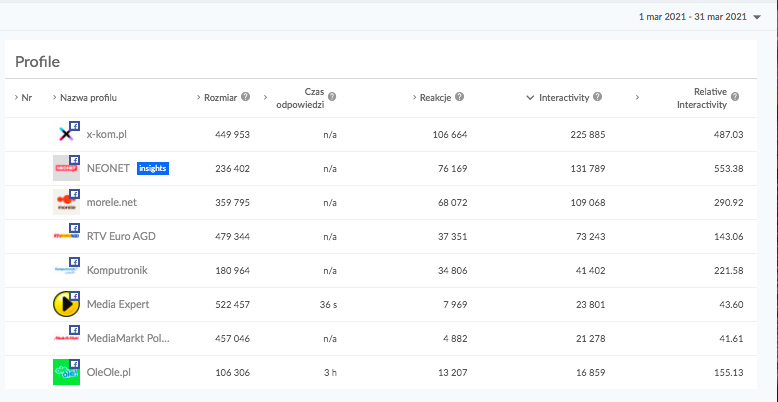This screenshot has height=402, width=778.
Task: Click the Media Expert profile logo
Action: pos(66,304)
